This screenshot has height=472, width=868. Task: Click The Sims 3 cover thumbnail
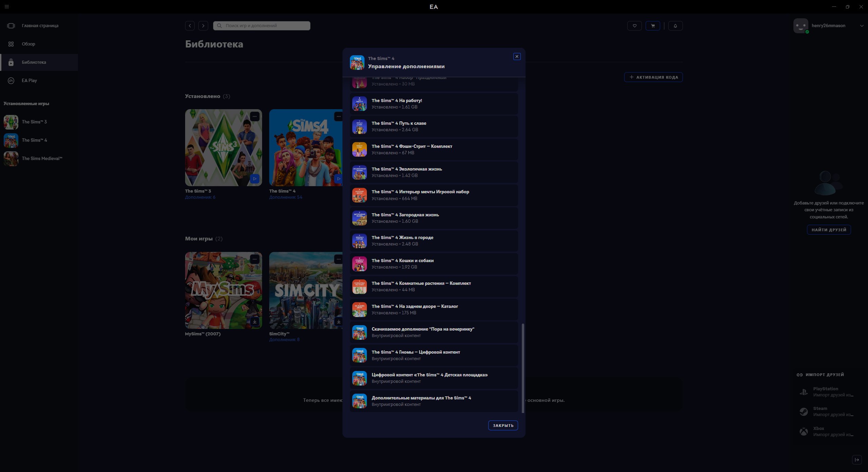(223, 147)
